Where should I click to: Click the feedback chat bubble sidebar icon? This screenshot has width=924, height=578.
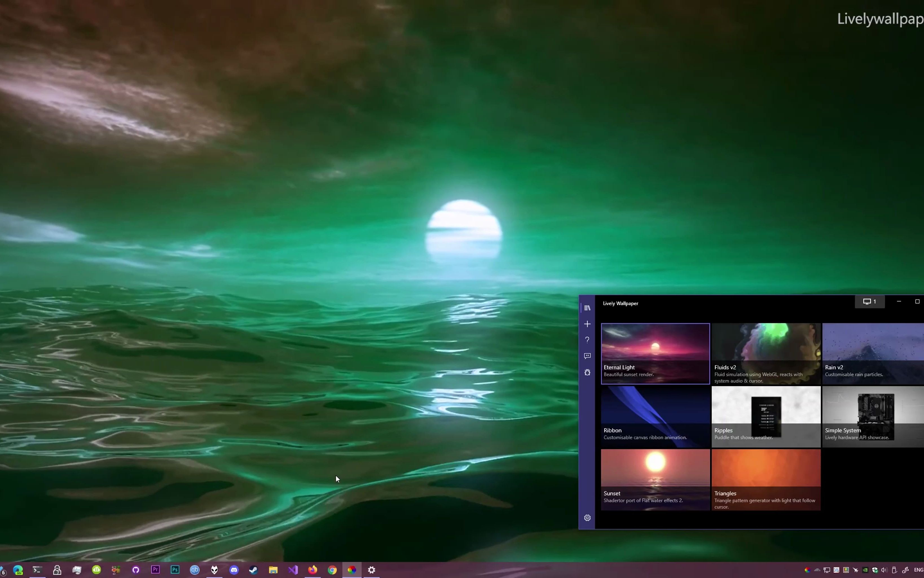[x=587, y=356]
